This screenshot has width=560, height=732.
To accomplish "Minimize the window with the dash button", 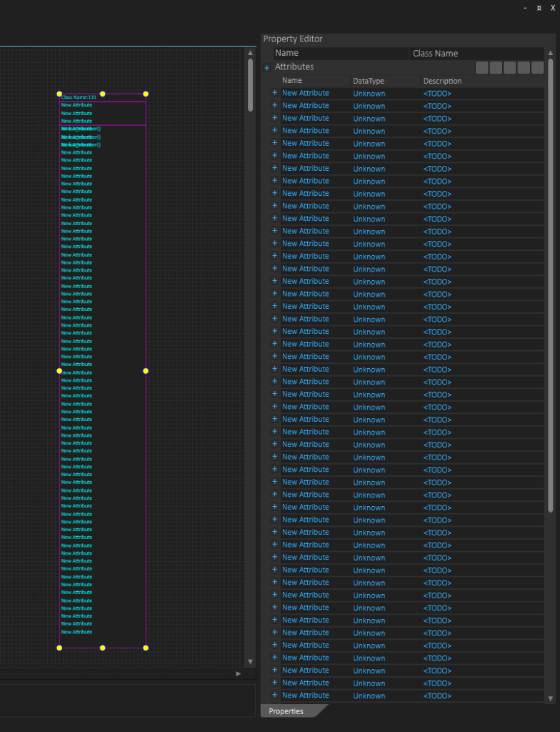I will (x=526, y=8).
